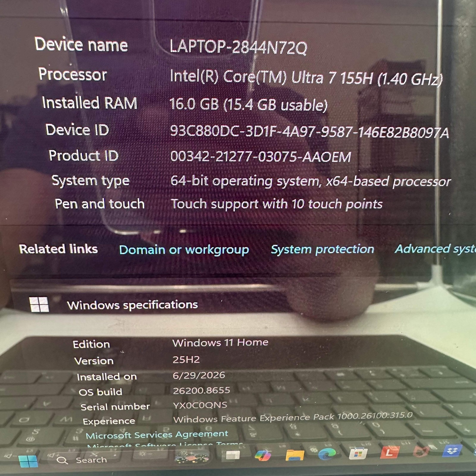This screenshot has width=476, height=476.
Task: Select Touch support with 10 touch points
Action: (x=276, y=204)
